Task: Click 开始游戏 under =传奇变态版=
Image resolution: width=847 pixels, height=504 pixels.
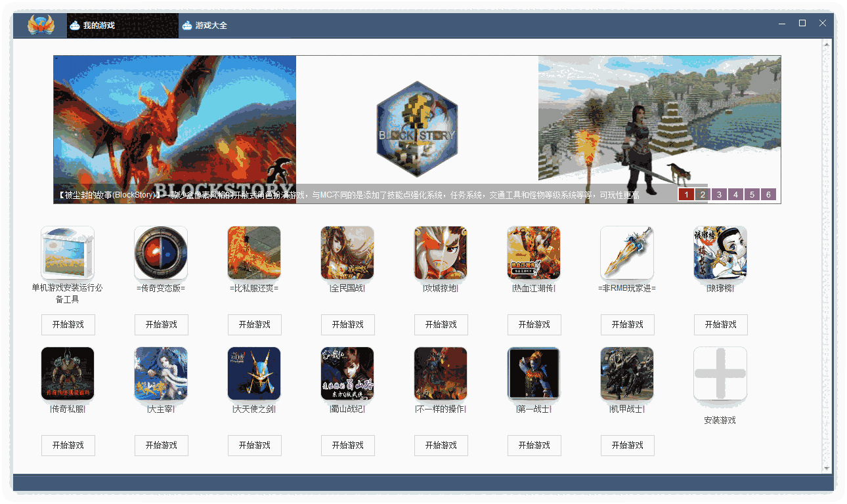Action: 162,325
